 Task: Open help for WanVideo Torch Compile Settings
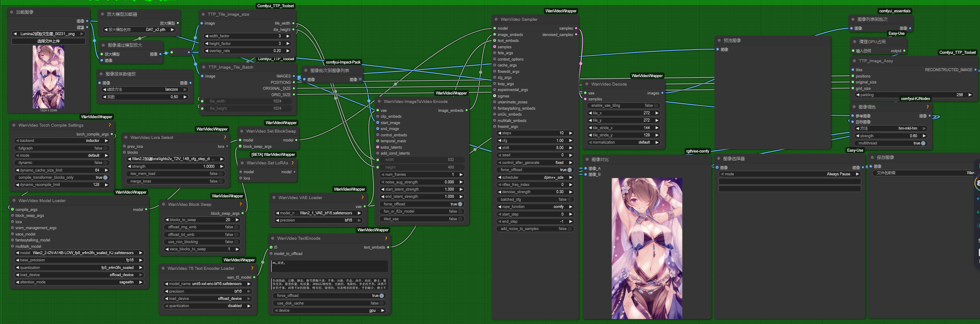pos(109,125)
